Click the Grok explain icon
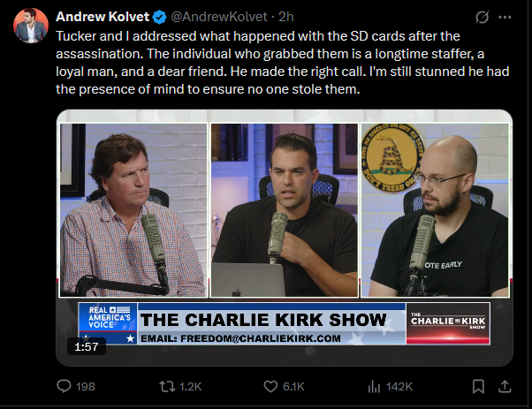This screenshot has height=409, width=532. coord(482,17)
